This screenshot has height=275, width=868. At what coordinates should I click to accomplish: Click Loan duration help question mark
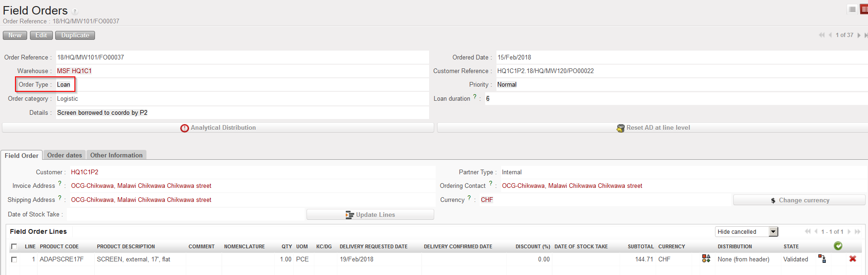point(474,97)
